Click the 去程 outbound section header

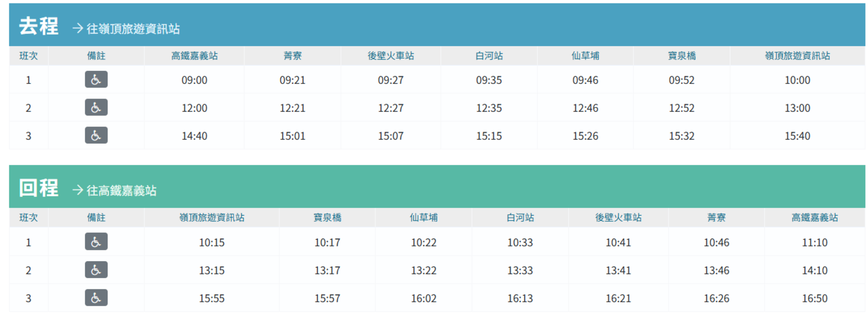coord(39,26)
